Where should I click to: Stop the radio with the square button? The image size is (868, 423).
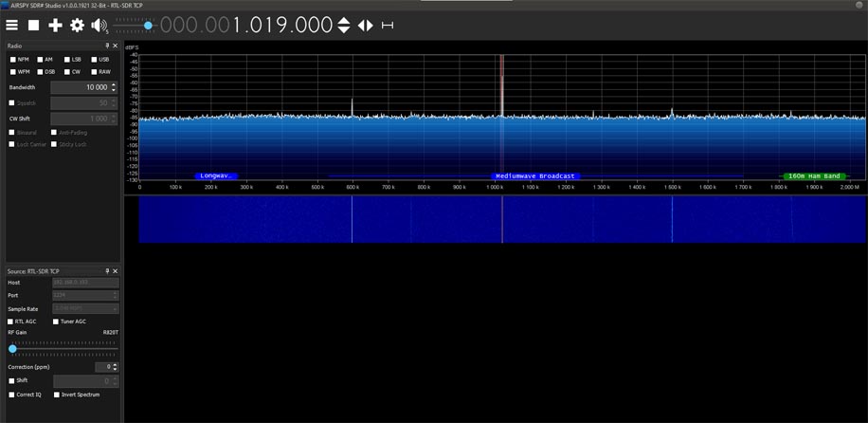pyautogui.click(x=33, y=26)
